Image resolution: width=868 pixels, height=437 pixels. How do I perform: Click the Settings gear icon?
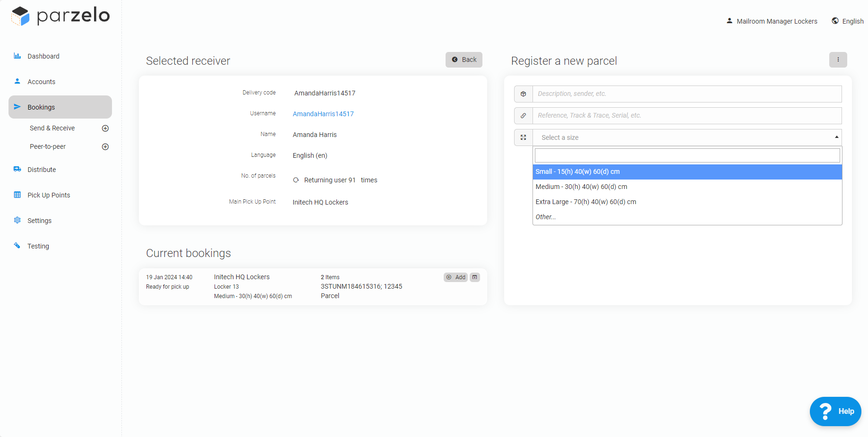pos(17,220)
